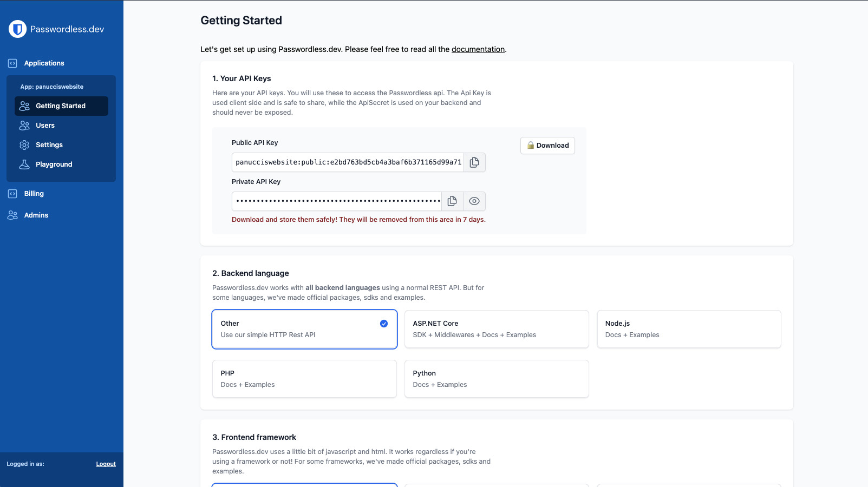Viewport: 868px width, 487px height.
Task: Choose the Node.js backend card
Action: [x=688, y=328]
